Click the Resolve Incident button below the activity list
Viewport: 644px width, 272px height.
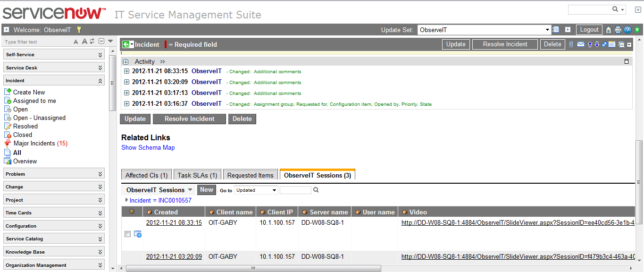189,119
